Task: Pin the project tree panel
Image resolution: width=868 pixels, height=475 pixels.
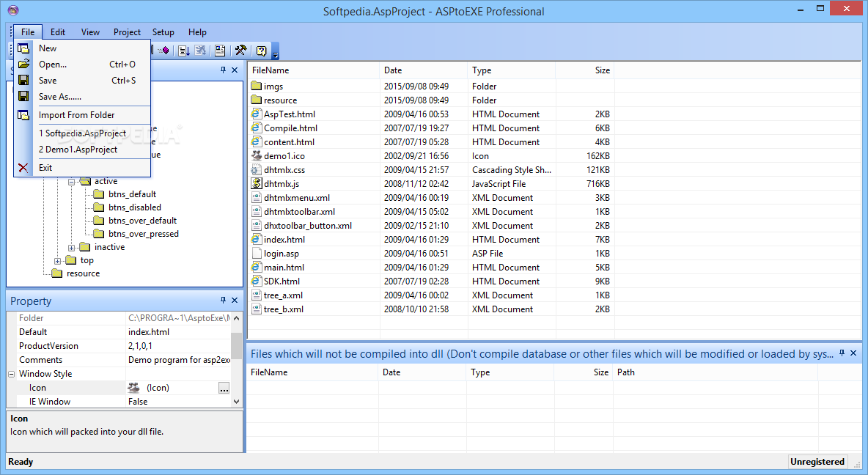Action: point(223,70)
